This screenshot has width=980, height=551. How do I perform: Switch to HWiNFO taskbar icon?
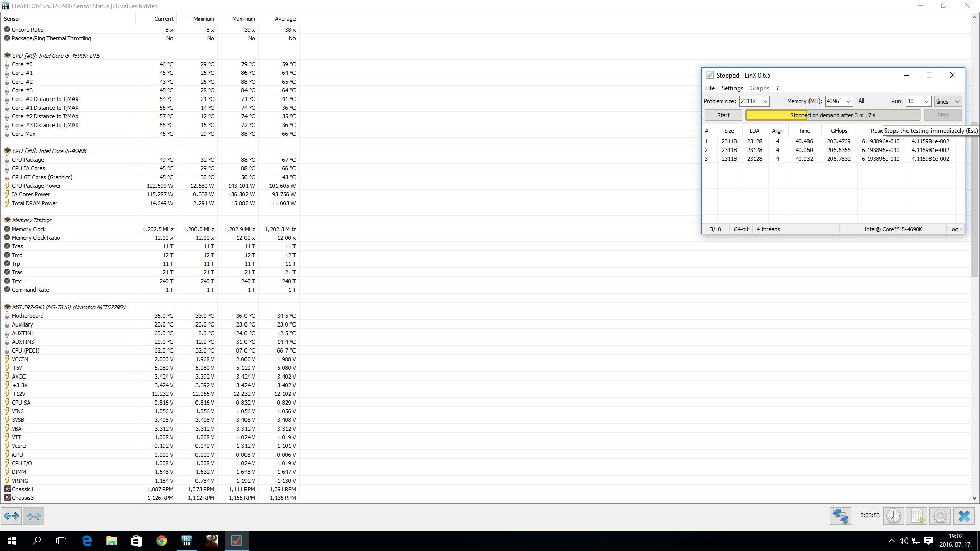tap(187, 541)
